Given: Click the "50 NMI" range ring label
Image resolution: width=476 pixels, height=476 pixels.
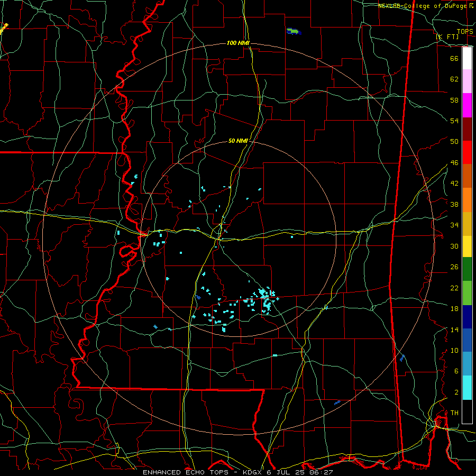Looking at the screenshot, I should pyautogui.click(x=238, y=141).
